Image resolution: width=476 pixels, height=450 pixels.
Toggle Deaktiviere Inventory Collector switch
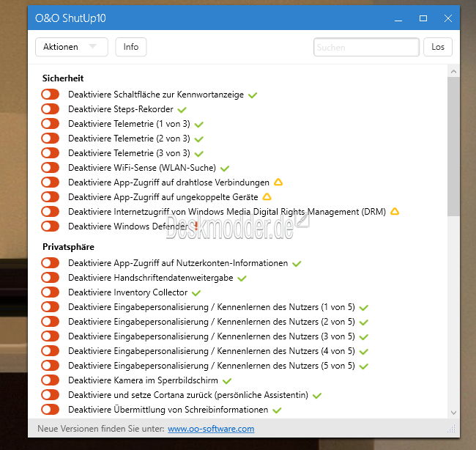[51, 292]
